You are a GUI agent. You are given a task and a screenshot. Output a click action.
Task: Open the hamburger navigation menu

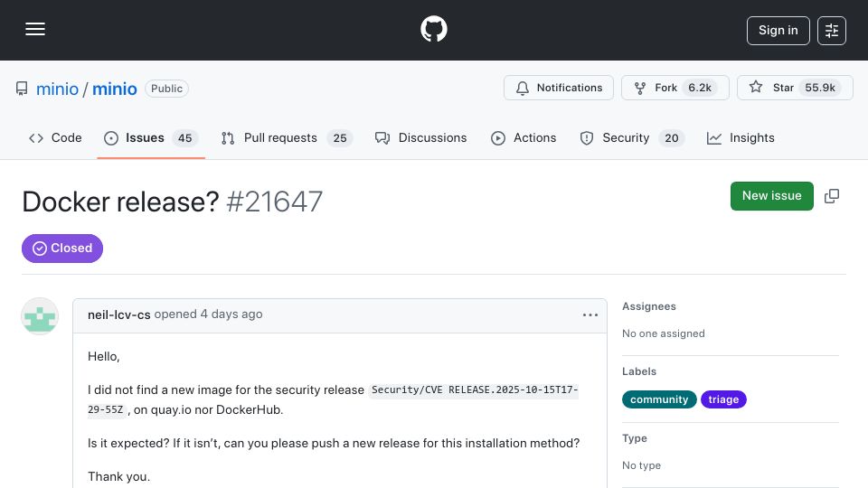(35, 29)
